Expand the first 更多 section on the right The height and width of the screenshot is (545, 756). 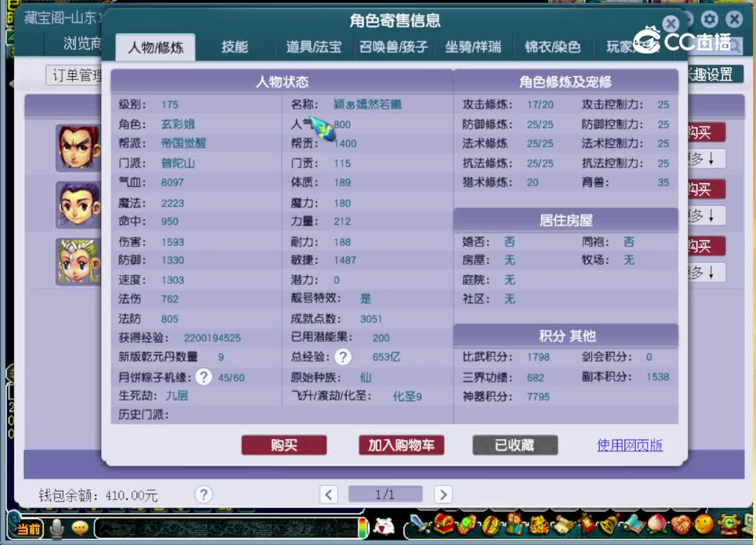pyautogui.click(x=707, y=158)
